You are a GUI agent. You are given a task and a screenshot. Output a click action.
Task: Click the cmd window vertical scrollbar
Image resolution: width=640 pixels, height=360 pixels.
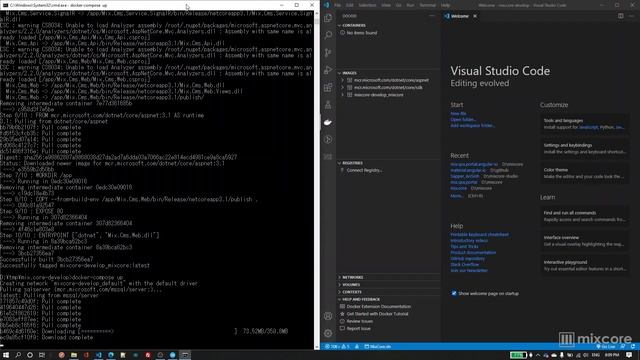[317, 180]
